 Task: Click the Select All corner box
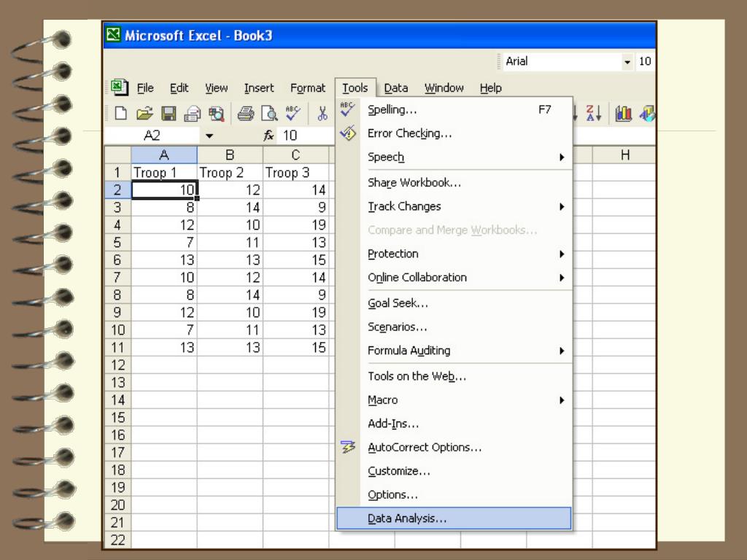point(117,155)
